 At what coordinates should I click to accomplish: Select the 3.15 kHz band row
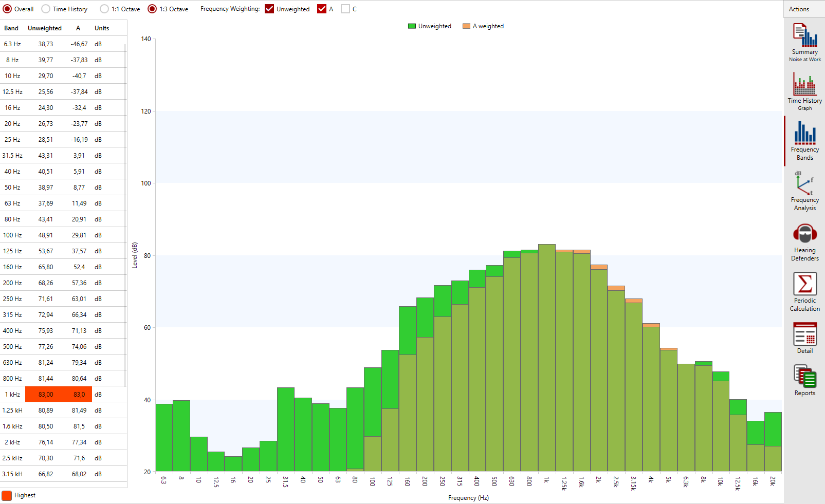tap(63, 474)
